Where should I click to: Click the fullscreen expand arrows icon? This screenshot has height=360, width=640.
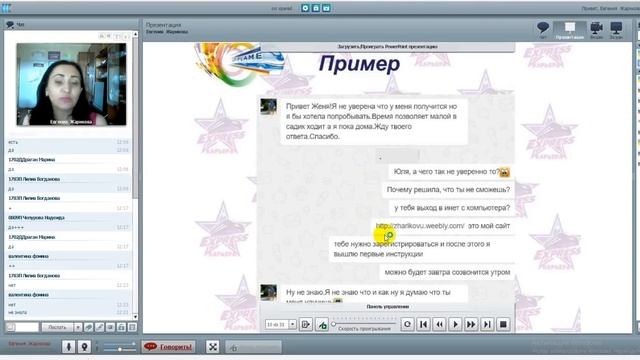213,347
